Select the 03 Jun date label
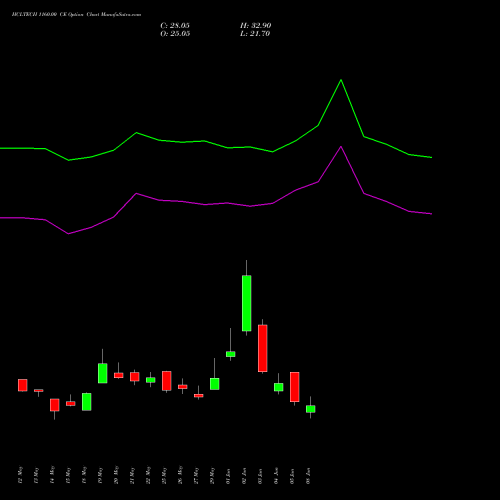Viewport: 500px width, 500px height. tap(260, 475)
